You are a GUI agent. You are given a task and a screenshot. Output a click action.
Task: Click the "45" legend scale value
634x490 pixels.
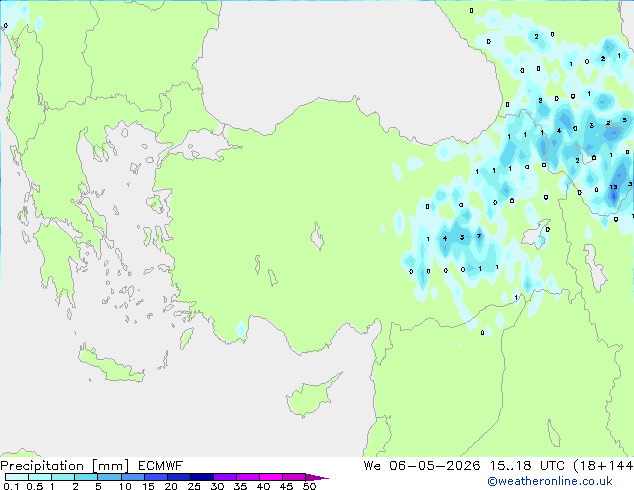286,486
